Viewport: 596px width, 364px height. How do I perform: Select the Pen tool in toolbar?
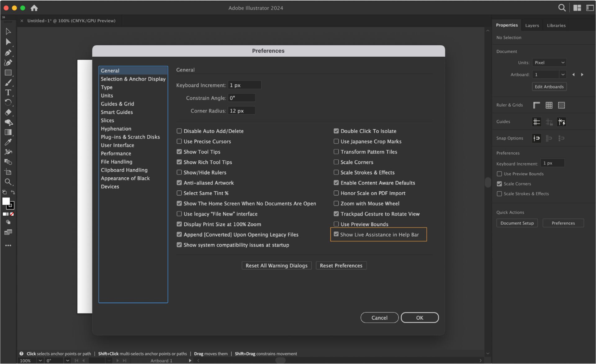(8, 53)
